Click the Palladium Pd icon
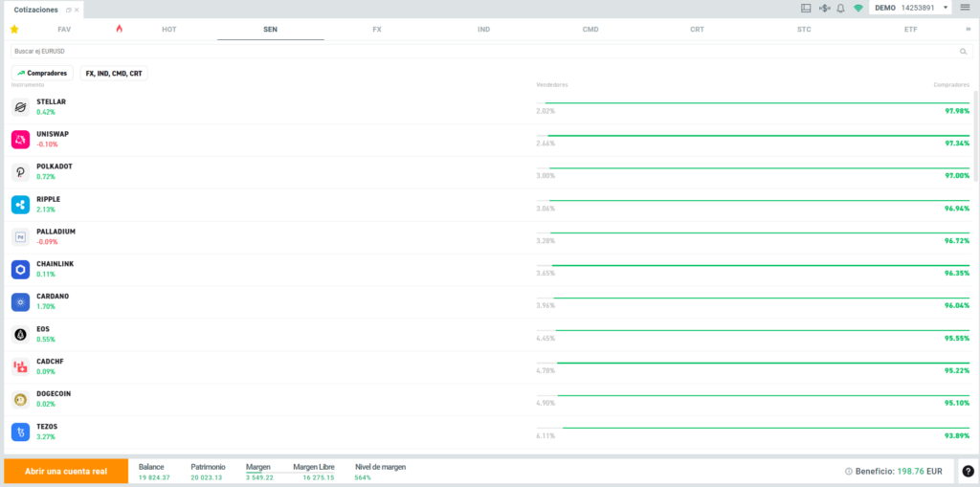Viewport: 980px width, 487px height. coord(21,237)
